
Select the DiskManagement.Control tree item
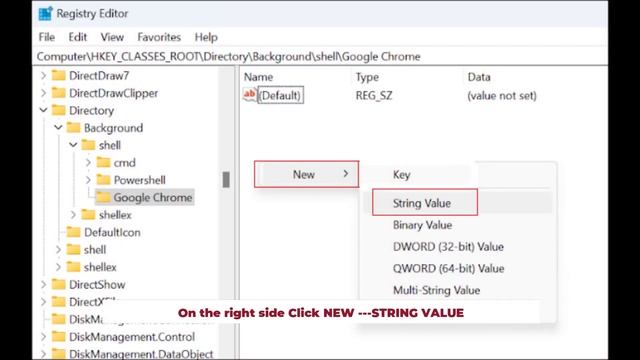coord(132,337)
